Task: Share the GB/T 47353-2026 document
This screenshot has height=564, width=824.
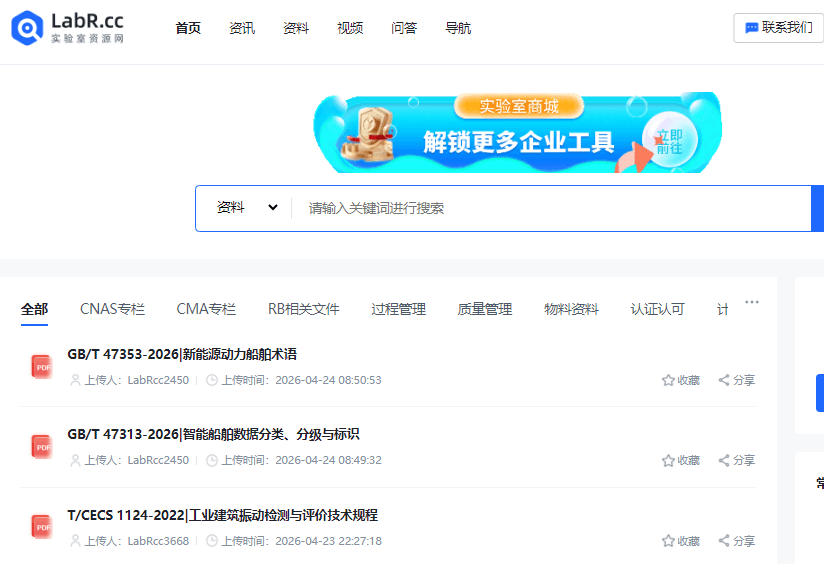Action: tap(737, 380)
